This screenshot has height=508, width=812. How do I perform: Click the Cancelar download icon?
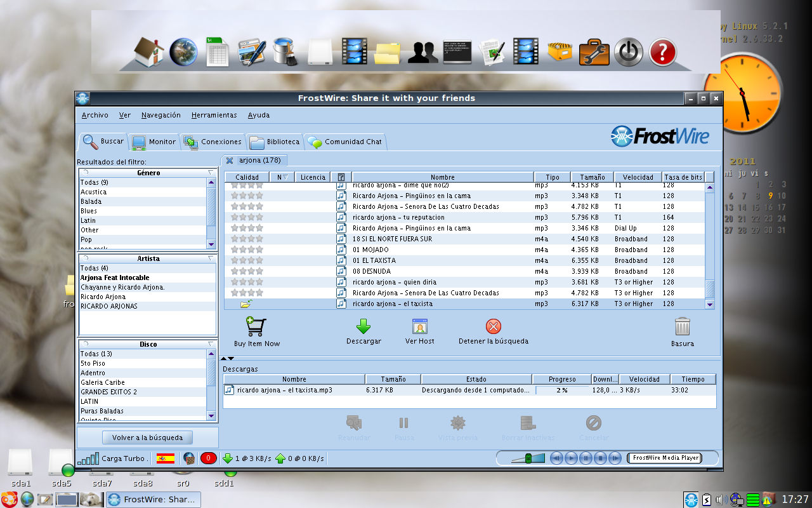pos(594,423)
